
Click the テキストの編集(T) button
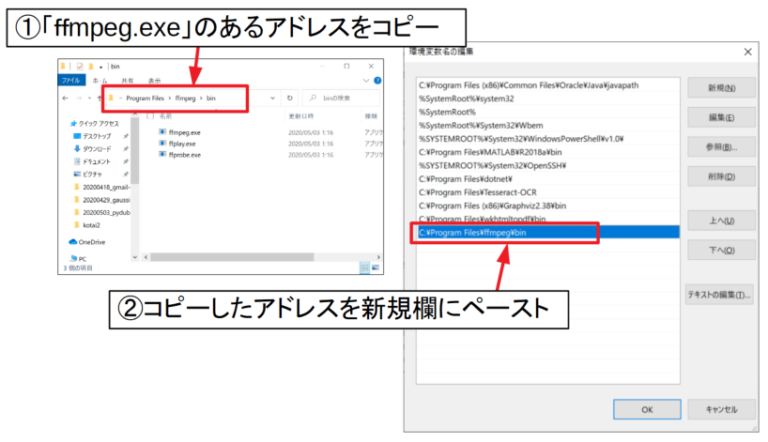(x=719, y=295)
